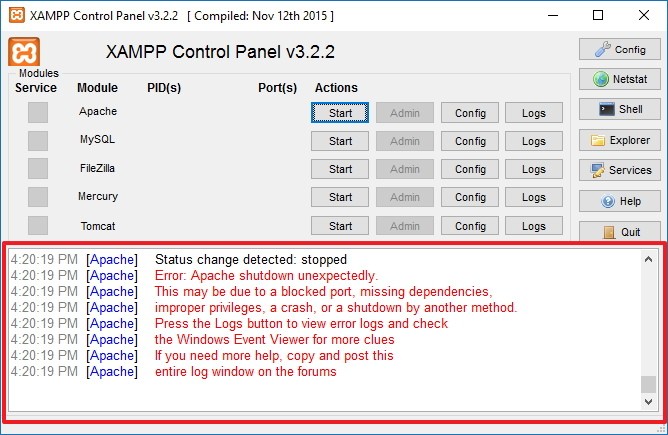Start the Apache module

[340, 113]
